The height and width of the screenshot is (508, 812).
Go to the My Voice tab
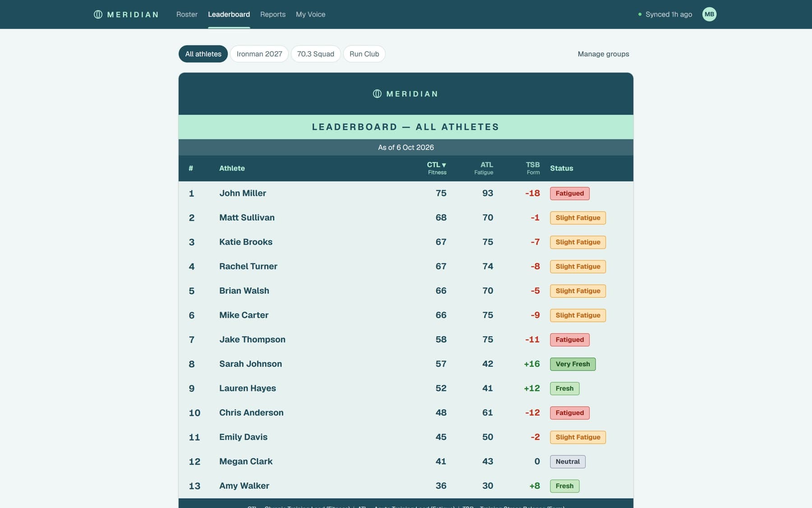pyautogui.click(x=310, y=14)
